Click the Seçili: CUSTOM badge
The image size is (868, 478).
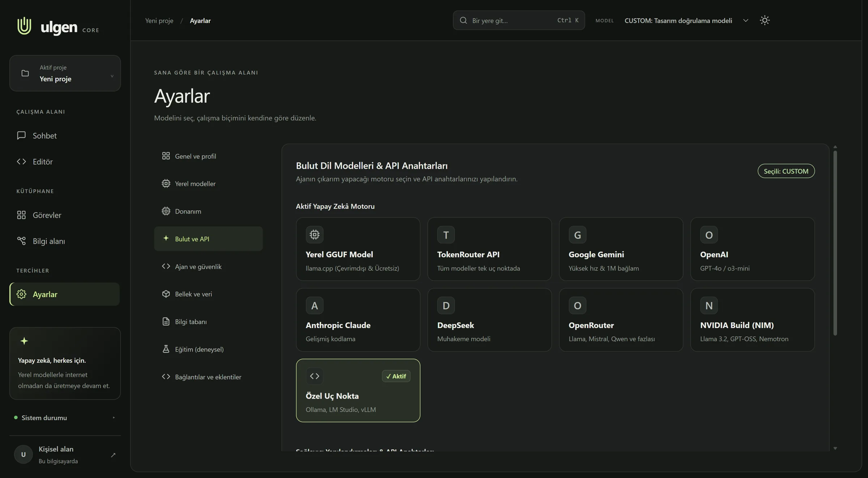(x=786, y=171)
